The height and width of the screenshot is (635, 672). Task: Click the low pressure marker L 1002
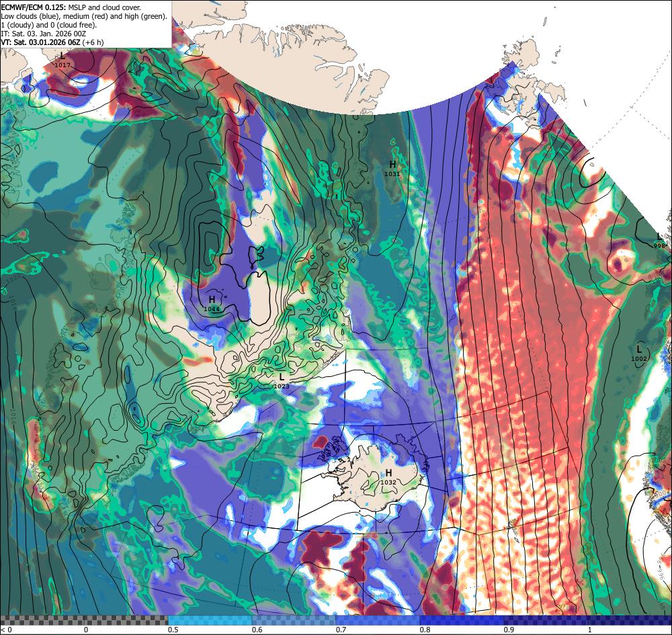coord(638,353)
